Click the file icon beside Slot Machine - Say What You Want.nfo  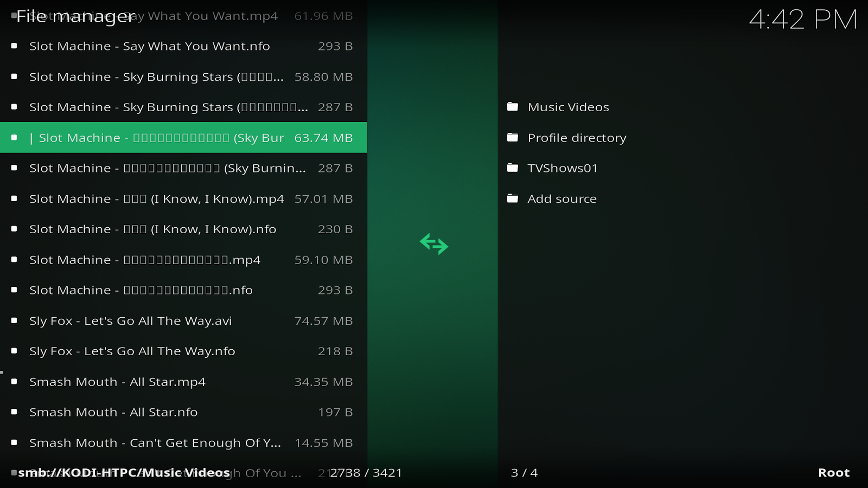tap(14, 46)
